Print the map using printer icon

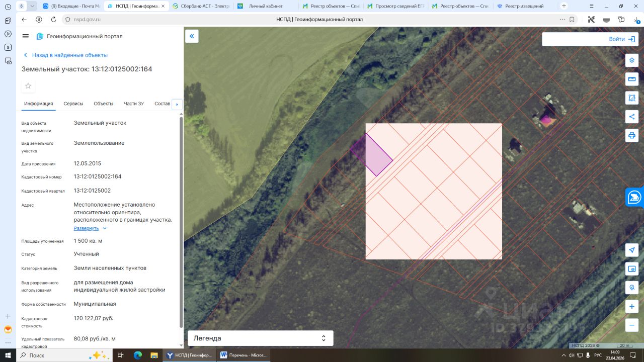(632, 135)
